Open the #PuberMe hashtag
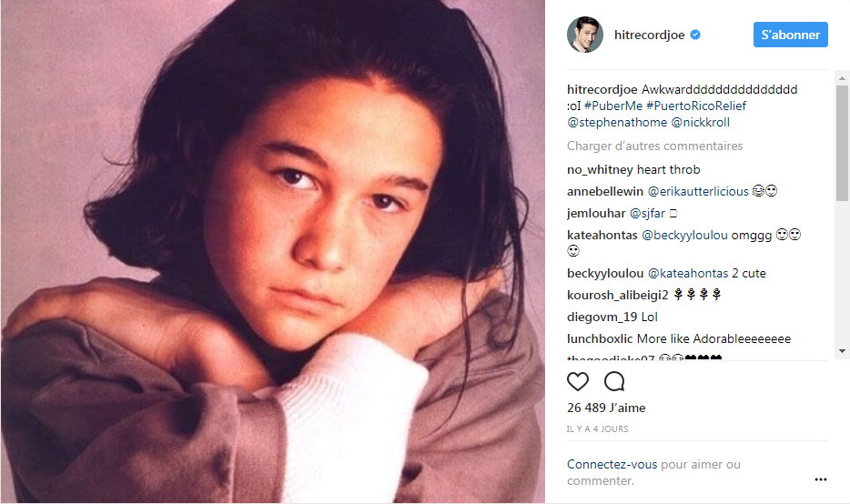This screenshot has height=504, width=850. (613, 106)
